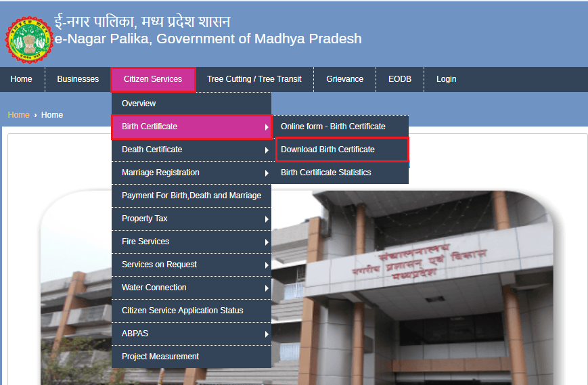Expand the Death Certificate submenu arrow

click(x=267, y=150)
